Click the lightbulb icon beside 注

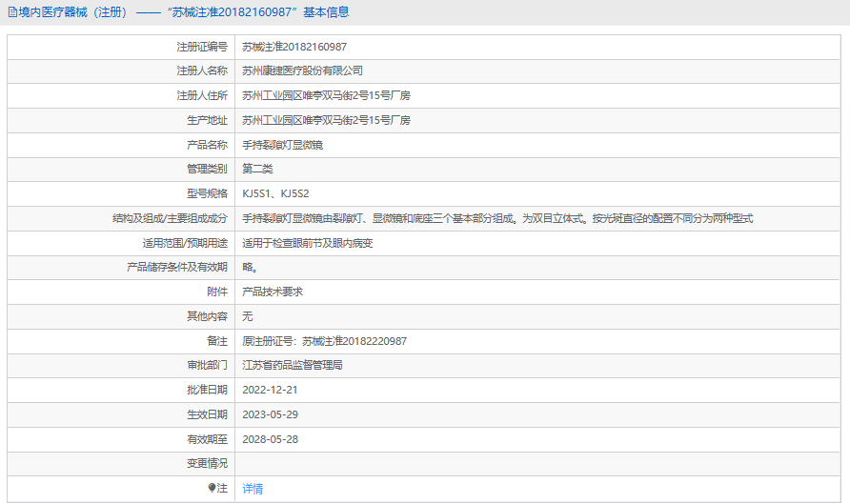pyautogui.click(x=212, y=489)
